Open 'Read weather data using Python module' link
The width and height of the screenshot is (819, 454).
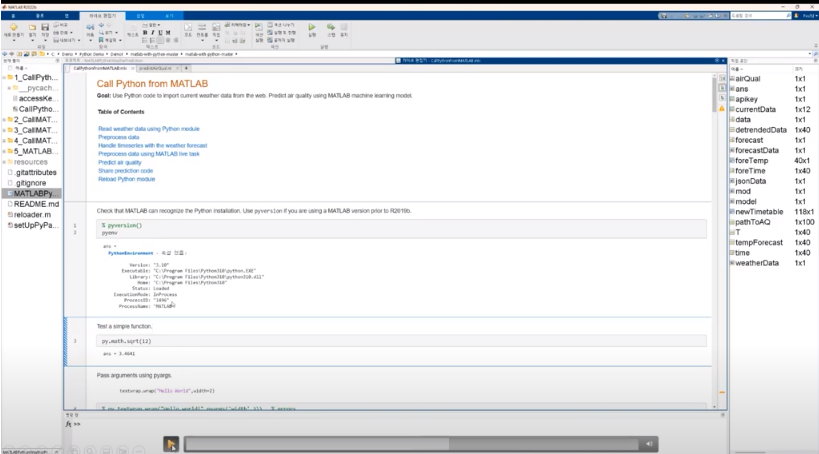149,129
